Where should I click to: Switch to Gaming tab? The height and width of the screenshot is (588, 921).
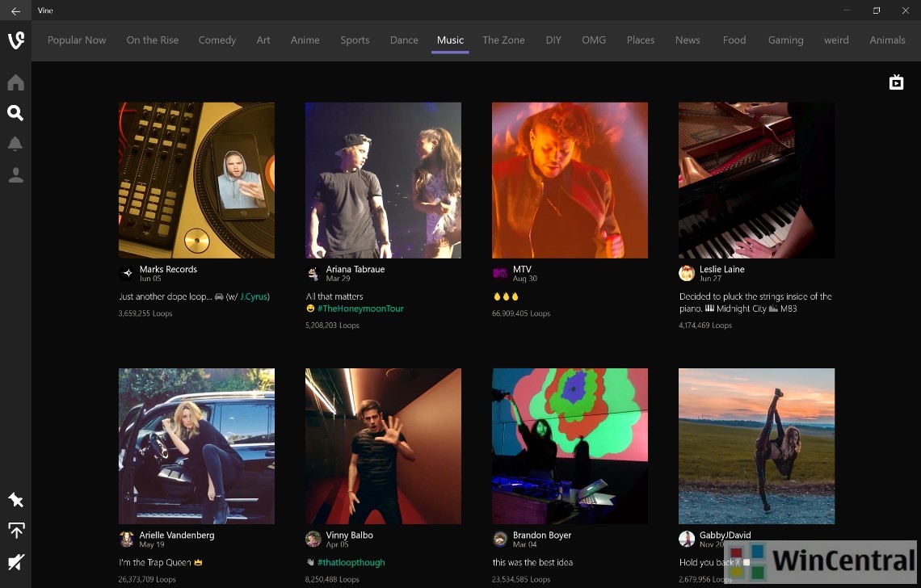coord(785,40)
